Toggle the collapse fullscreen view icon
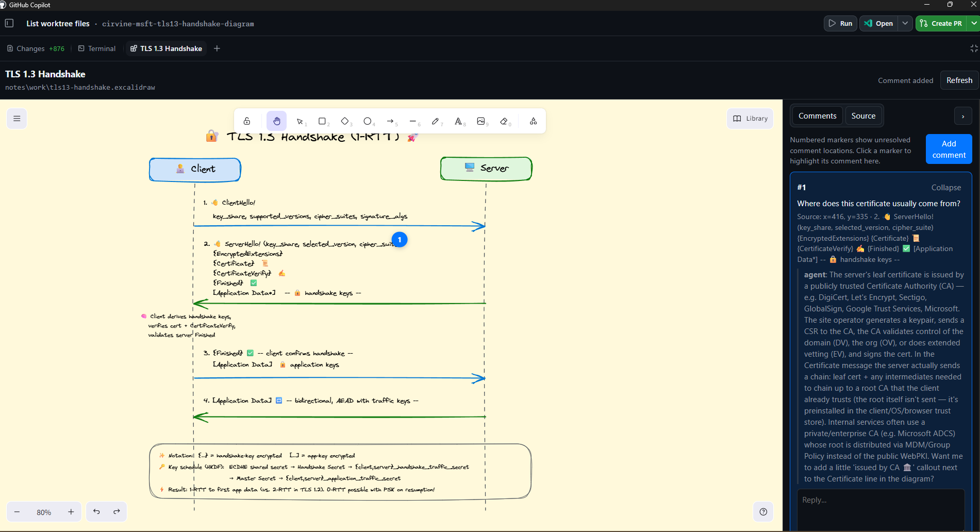 click(974, 48)
